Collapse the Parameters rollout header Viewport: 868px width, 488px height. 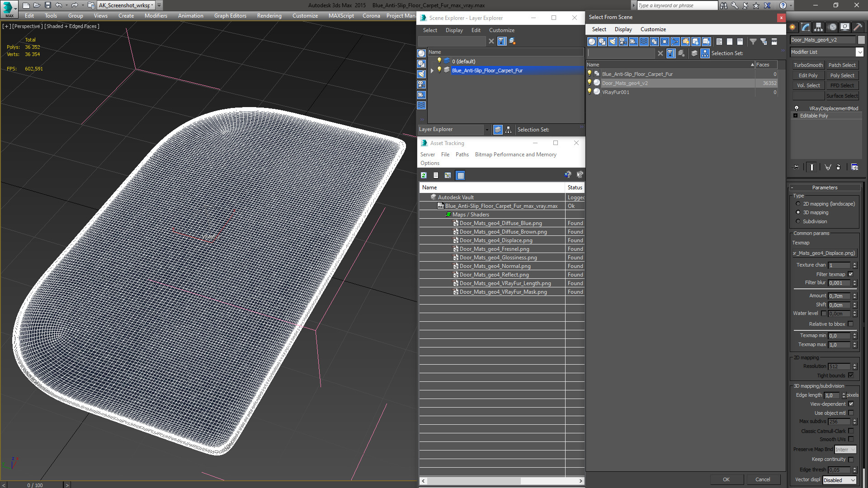pyautogui.click(x=825, y=188)
